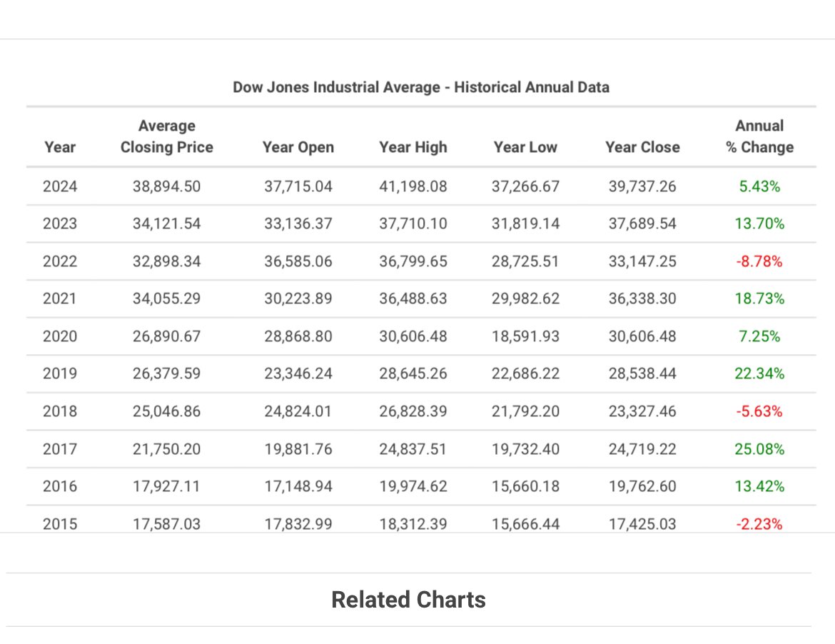Click the 25.08% annual change
This screenshot has height=644, width=835.
pos(760,450)
